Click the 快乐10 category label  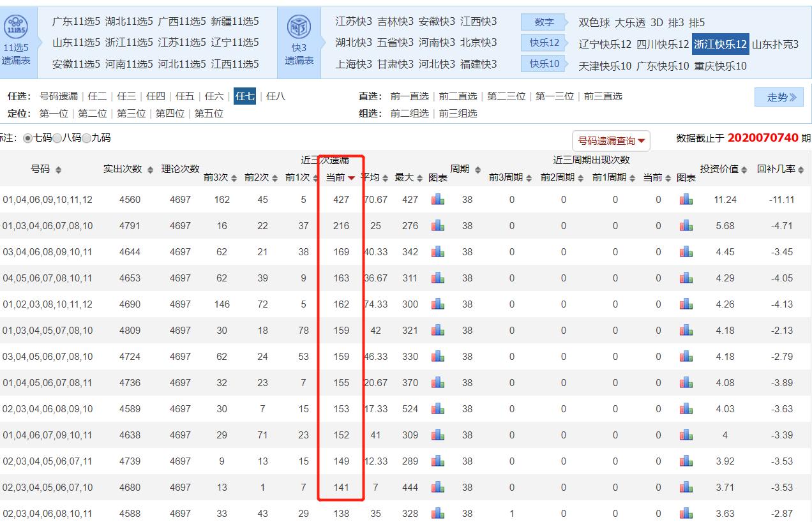[x=544, y=64]
